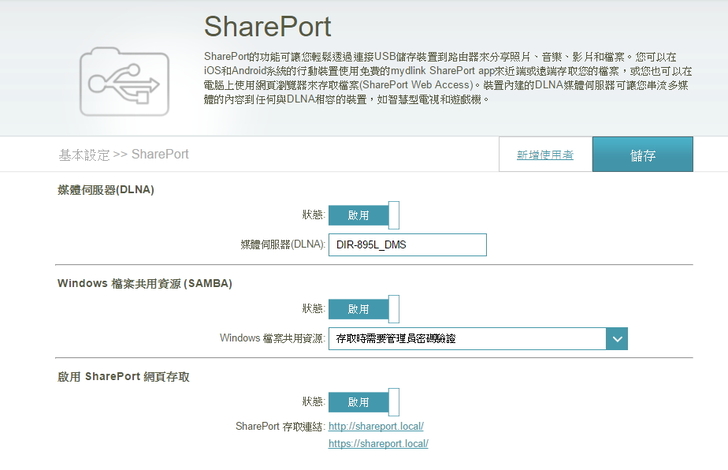Click the DIR-895L_DMS media server name field
Viewport: 728px width, 470px height.
[408, 244]
